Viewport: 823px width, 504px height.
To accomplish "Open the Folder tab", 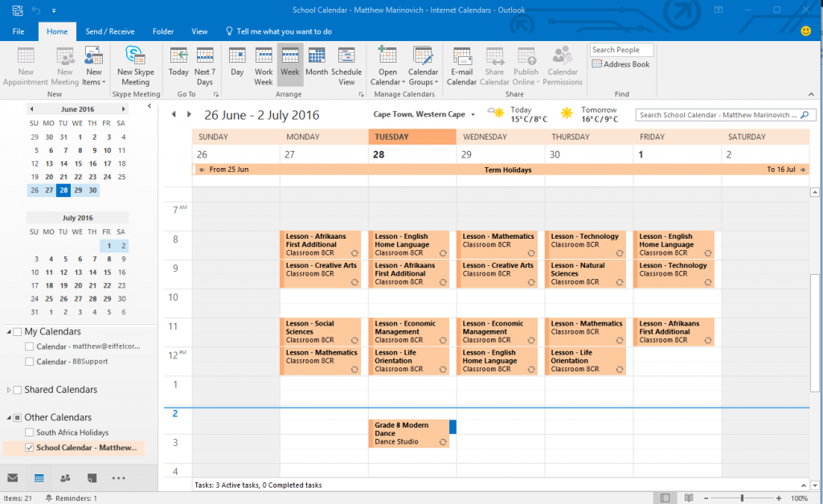I will (162, 31).
